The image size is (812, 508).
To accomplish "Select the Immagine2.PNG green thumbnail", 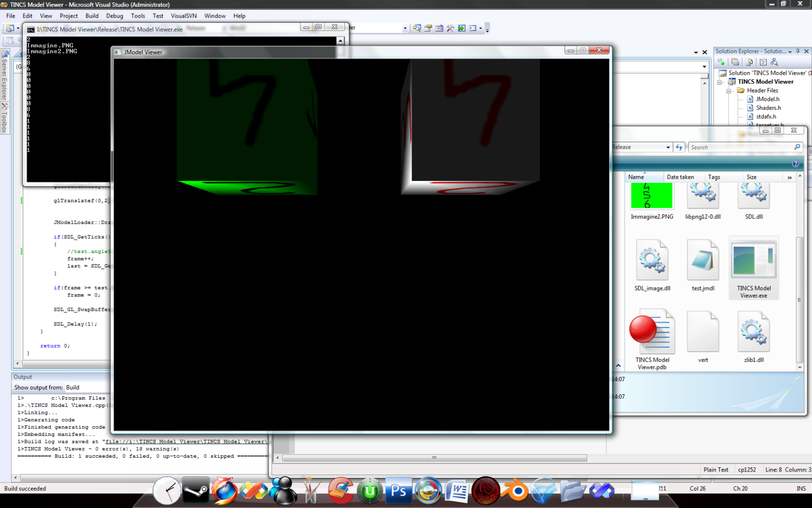I will click(652, 196).
